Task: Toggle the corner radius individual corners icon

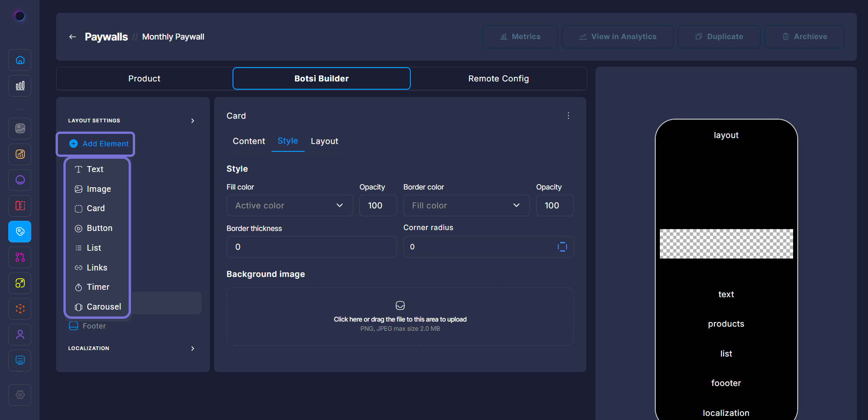Action: (x=562, y=247)
